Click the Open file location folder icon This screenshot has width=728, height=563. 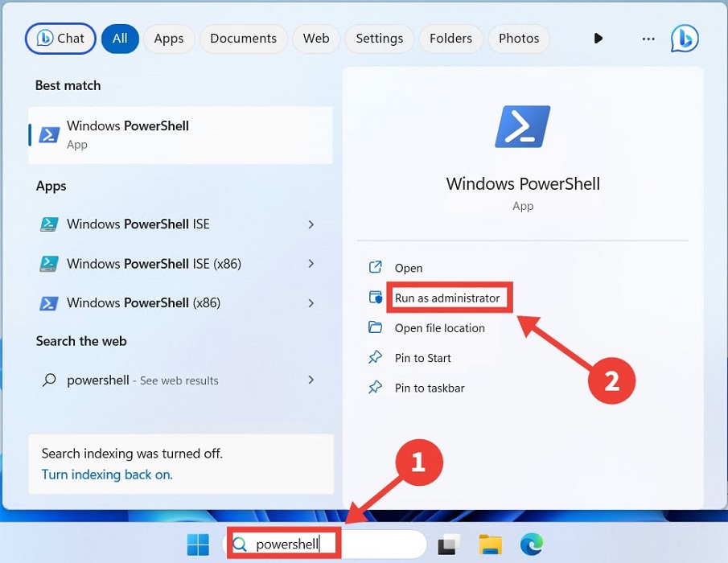coord(375,328)
